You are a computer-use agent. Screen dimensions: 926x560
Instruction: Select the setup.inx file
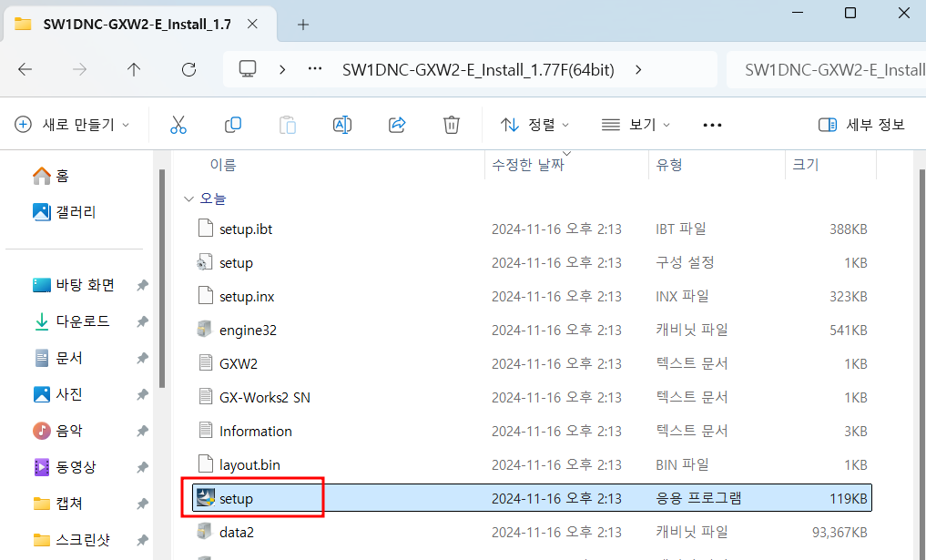tap(247, 297)
